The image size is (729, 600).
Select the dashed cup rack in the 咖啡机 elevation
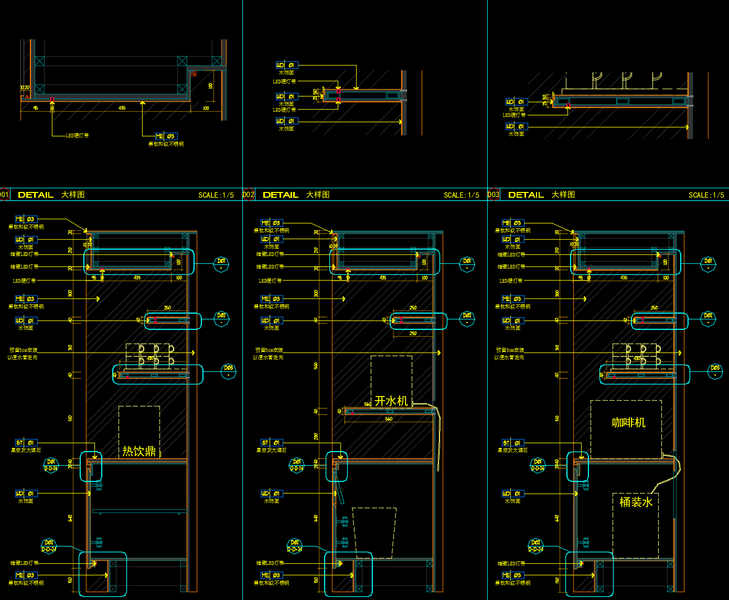pos(636,356)
